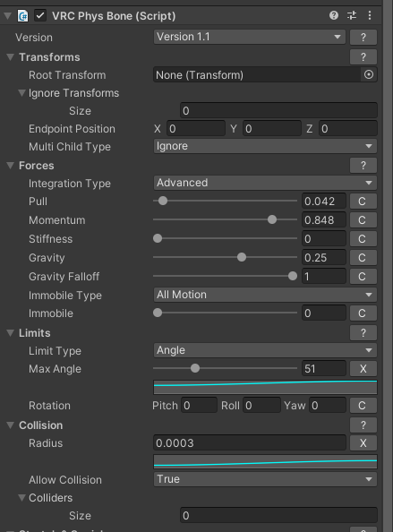Click the Pull slider handle
The width and height of the screenshot is (393, 532).
pos(163,201)
